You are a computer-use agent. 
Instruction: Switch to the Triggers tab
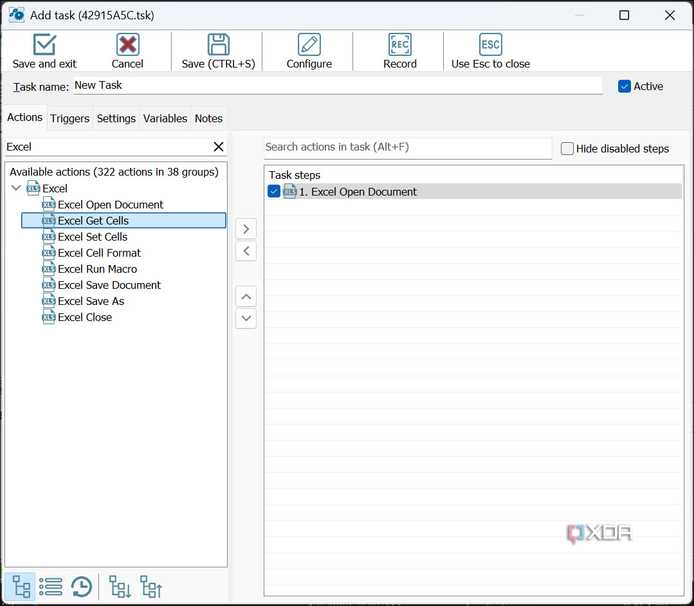coord(69,118)
